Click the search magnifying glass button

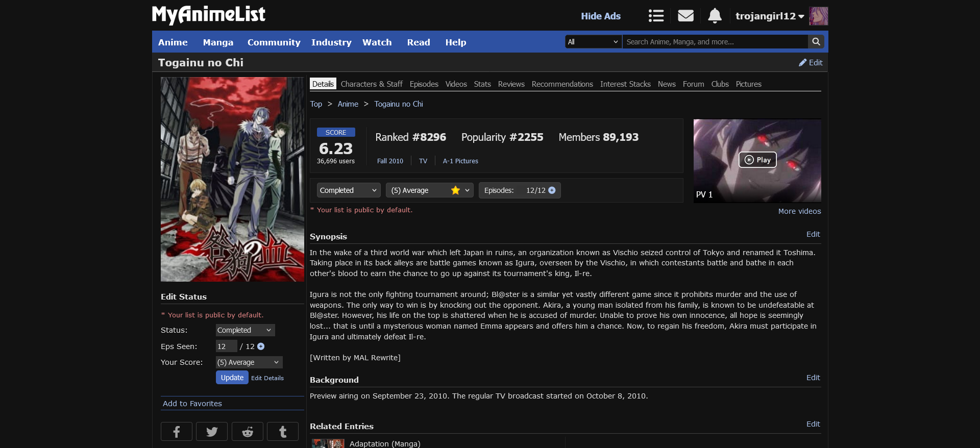(816, 42)
